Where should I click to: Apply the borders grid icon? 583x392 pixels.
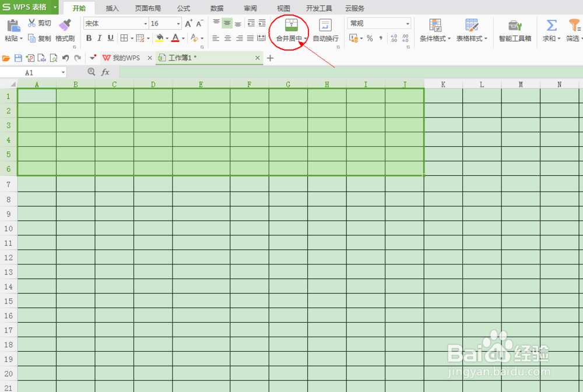pyautogui.click(x=124, y=38)
